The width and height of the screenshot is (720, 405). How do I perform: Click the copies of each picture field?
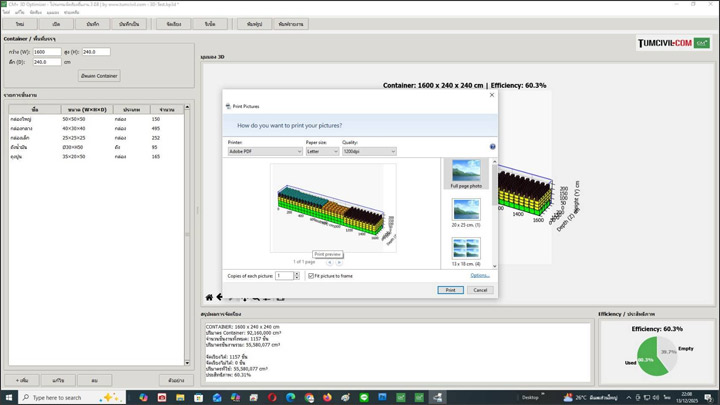click(283, 276)
